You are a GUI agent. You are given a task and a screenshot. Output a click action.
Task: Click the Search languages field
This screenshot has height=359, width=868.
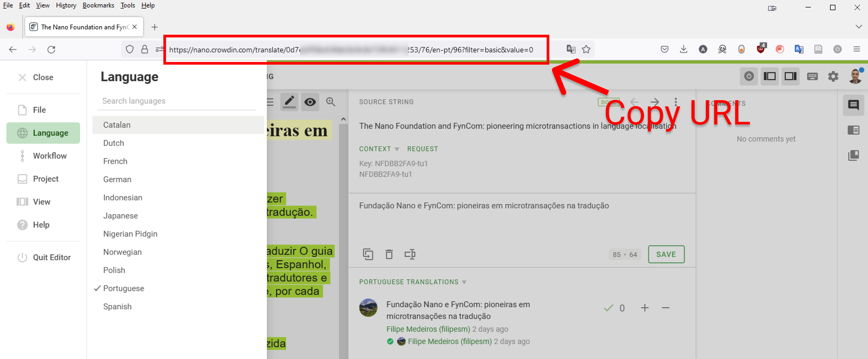pos(177,101)
